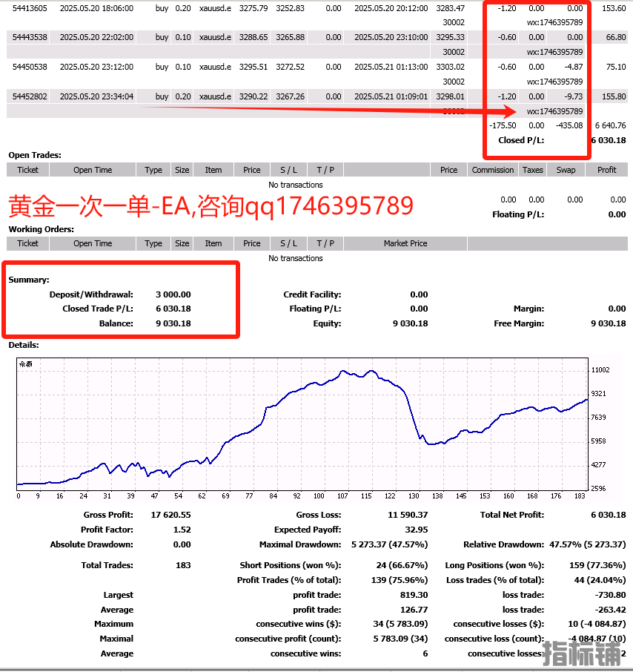Click the Maximal Drawdown label
Image resolution: width=633 pixels, height=672 pixels.
pos(300,544)
